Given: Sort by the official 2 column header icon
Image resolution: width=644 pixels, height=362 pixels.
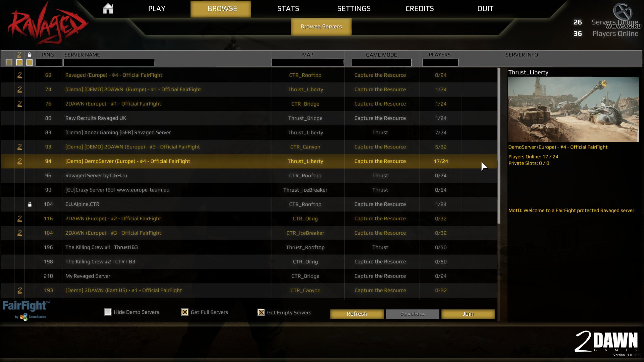Looking at the screenshot, I should click(x=19, y=55).
